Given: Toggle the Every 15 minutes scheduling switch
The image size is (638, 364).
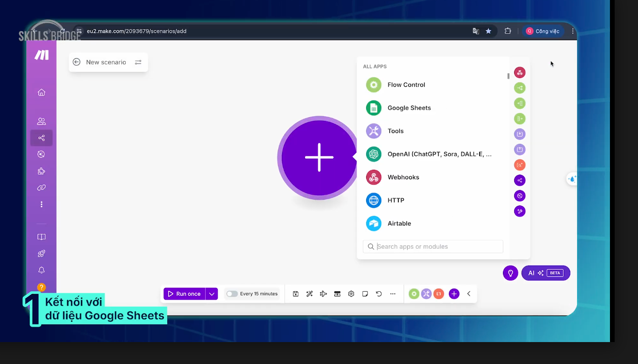Looking at the screenshot, I should (x=232, y=294).
